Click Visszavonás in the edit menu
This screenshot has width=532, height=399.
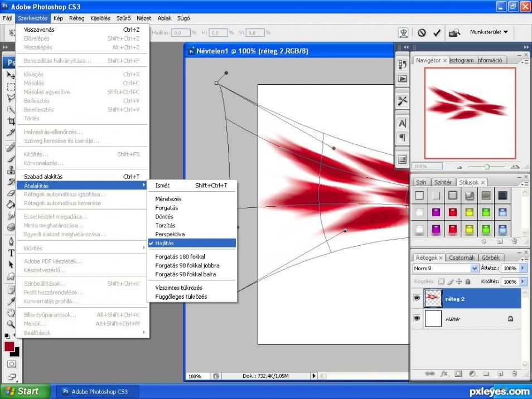pos(82,30)
